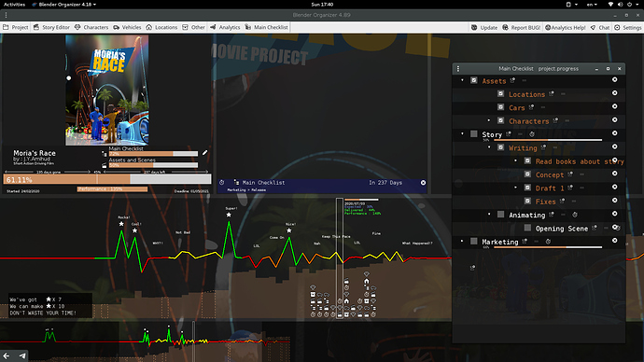Dismiss the Main Checklist reminder with the X icon
Viewport: 644px width, 362px height.
click(423, 183)
